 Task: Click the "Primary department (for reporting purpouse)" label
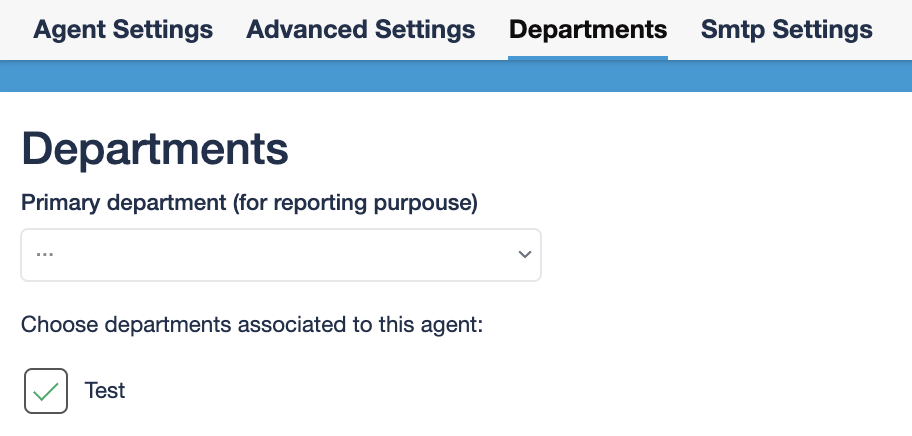pos(249,203)
